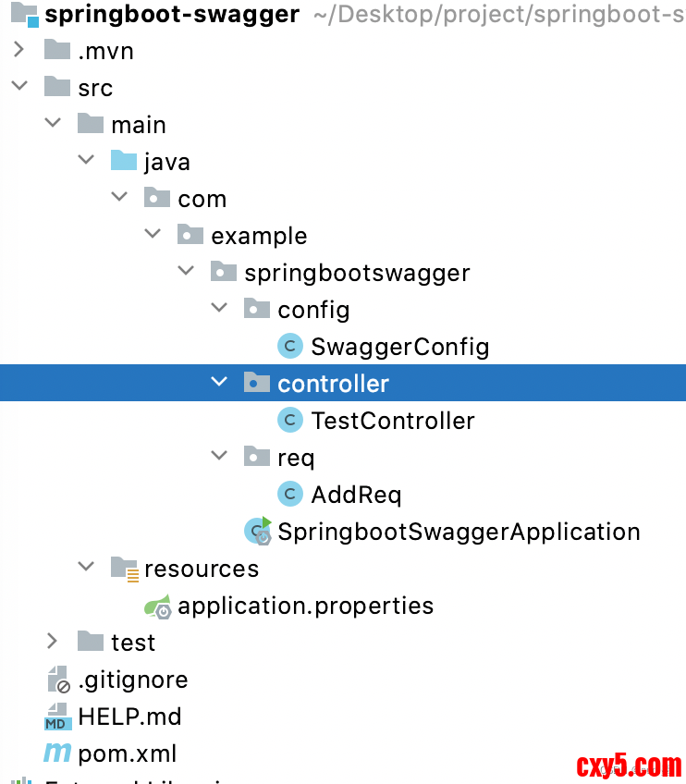Expand the .mvn folder
This screenshot has height=784, width=686.
(18, 51)
